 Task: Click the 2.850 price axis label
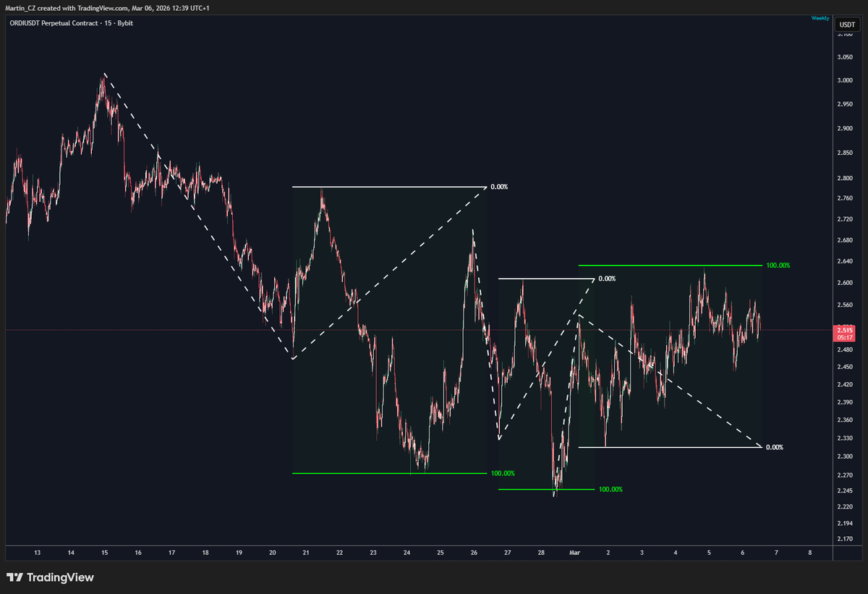point(845,153)
